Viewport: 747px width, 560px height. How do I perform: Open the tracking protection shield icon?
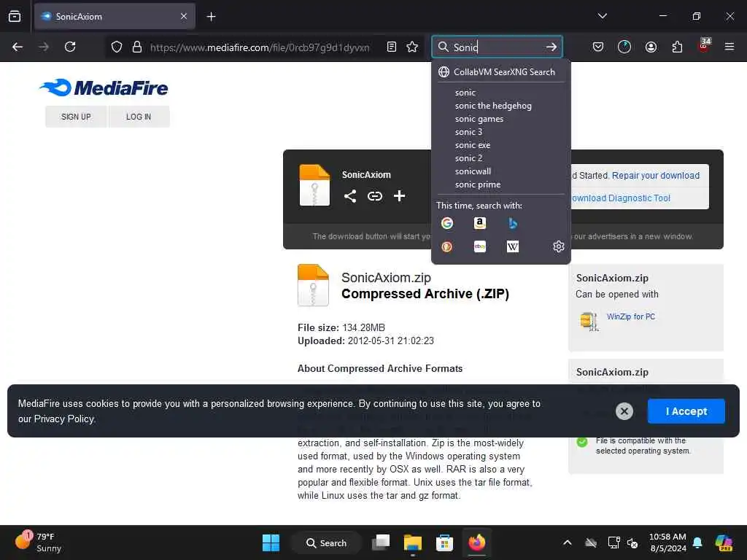point(117,47)
